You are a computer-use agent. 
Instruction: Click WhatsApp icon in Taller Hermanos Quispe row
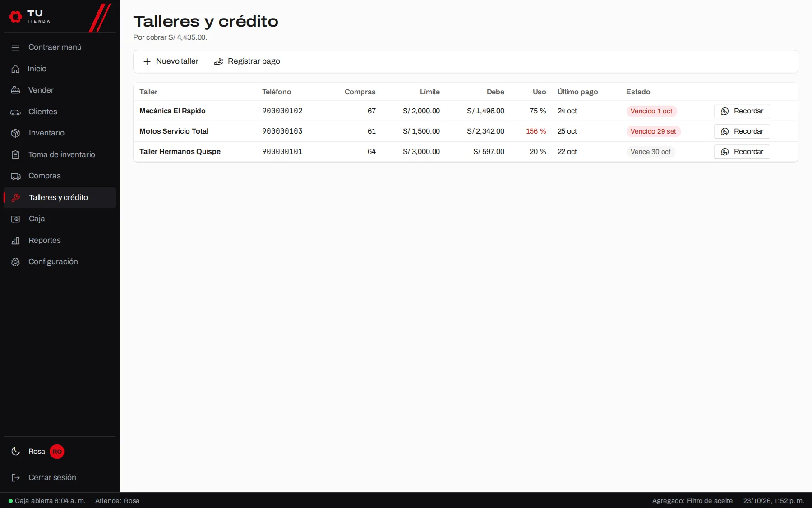[x=725, y=152]
